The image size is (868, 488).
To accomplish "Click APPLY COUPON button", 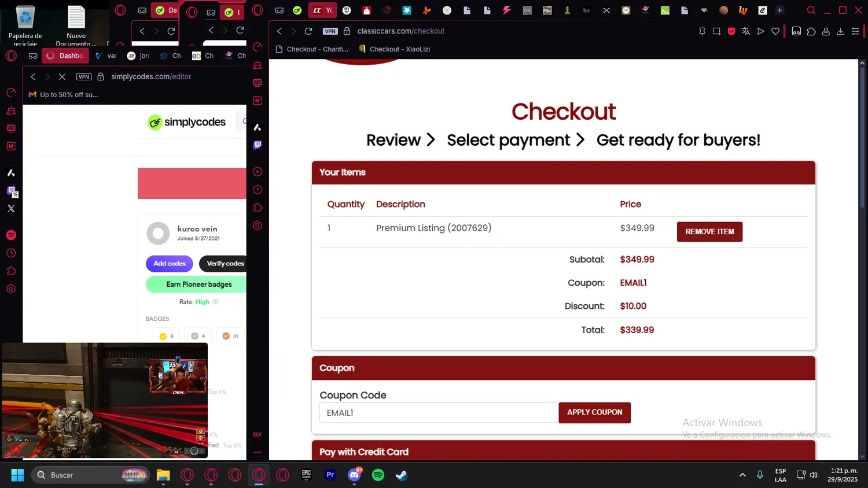I will (x=594, y=413).
